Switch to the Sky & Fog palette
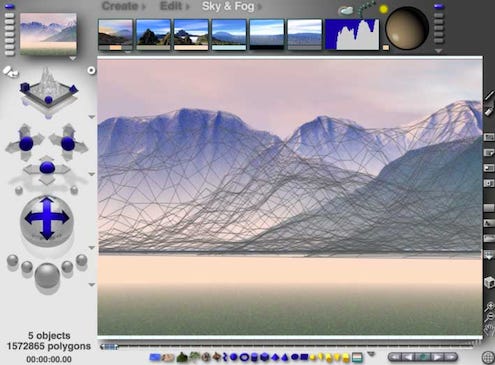Image resolution: width=495 pixels, height=365 pixels. tap(228, 6)
